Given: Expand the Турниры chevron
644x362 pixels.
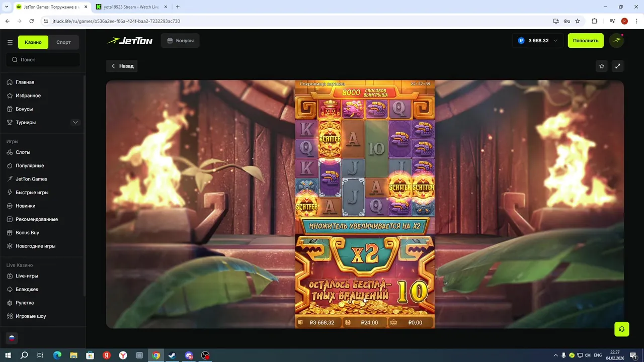Looking at the screenshot, I should click(x=75, y=122).
